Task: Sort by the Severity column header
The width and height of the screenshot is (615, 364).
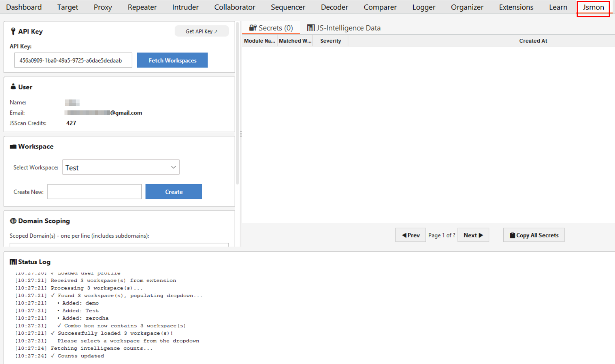Action: (x=330, y=41)
